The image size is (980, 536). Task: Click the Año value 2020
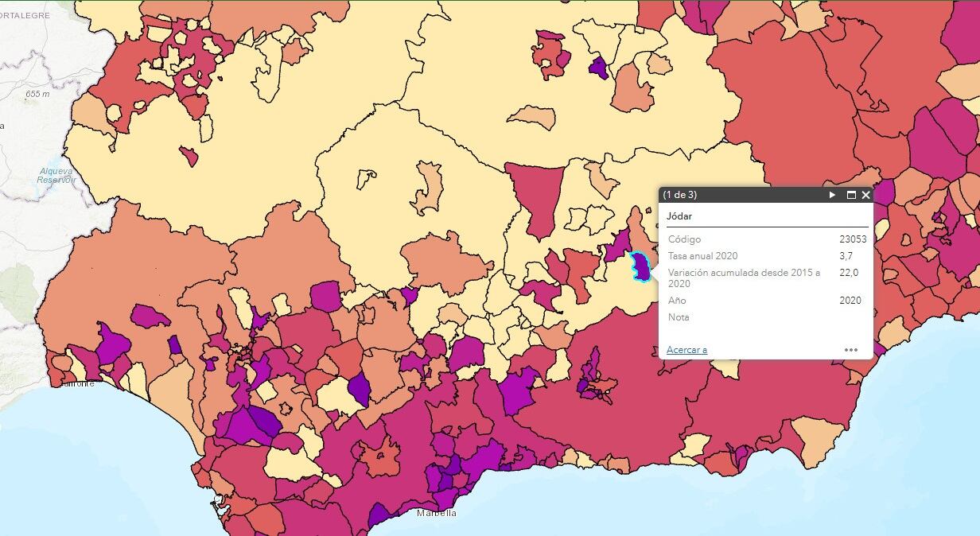pos(850,301)
